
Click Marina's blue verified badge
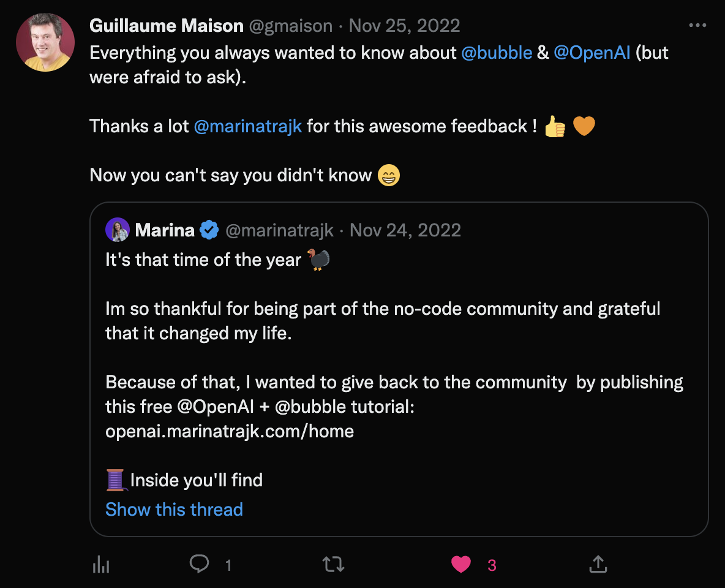[209, 230]
